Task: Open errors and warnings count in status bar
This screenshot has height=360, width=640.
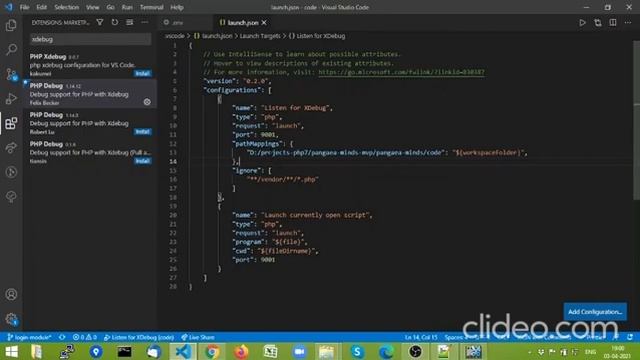Action: [85, 337]
